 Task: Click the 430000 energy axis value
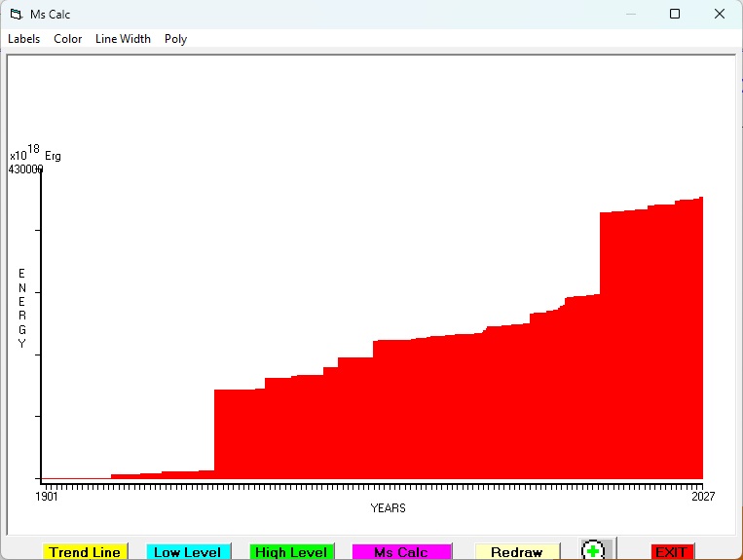click(25, 169)
